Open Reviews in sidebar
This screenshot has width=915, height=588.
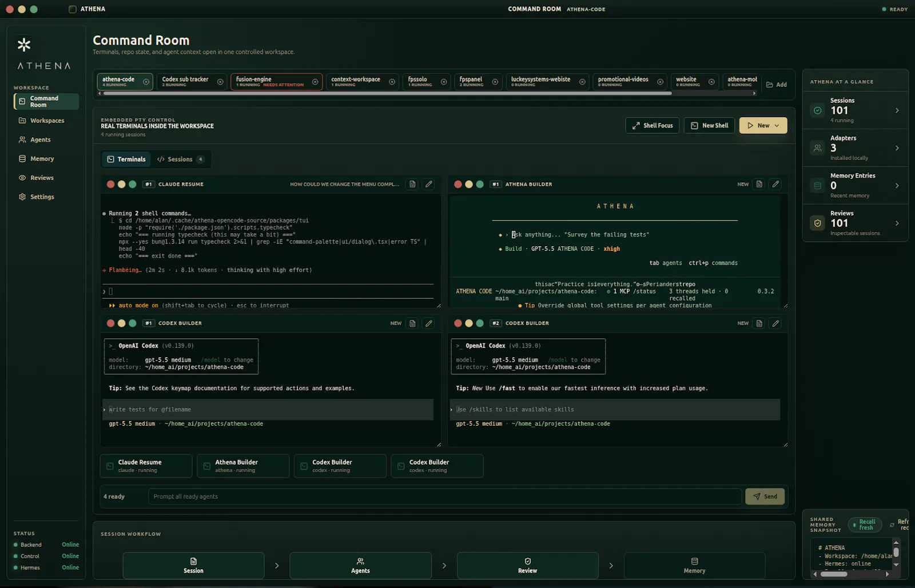click(46, 178)
